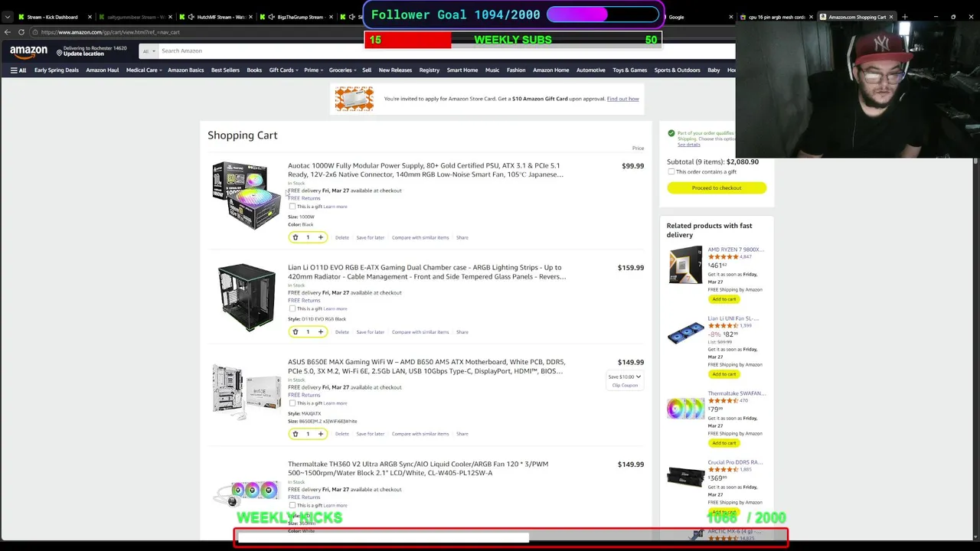Share the Autoac power supply item
The image size is (980, 551).
pyautogui.click(x=462, y=237)
